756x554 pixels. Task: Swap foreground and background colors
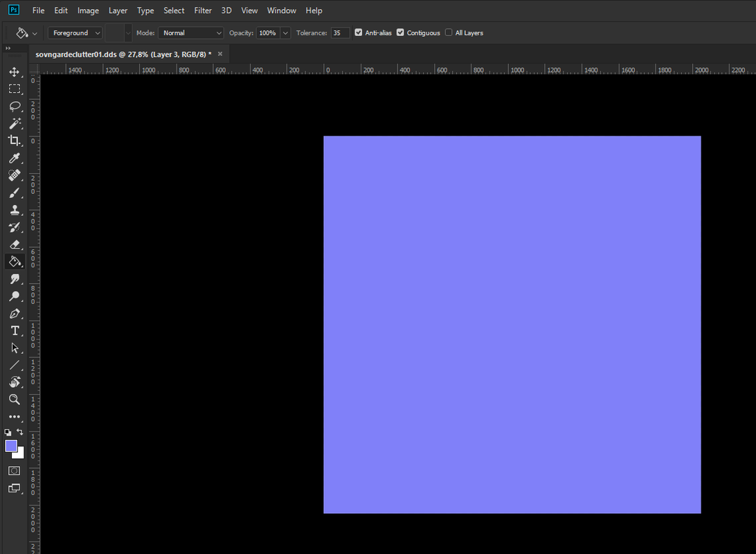pyautogui.click(x=20, y=432)
